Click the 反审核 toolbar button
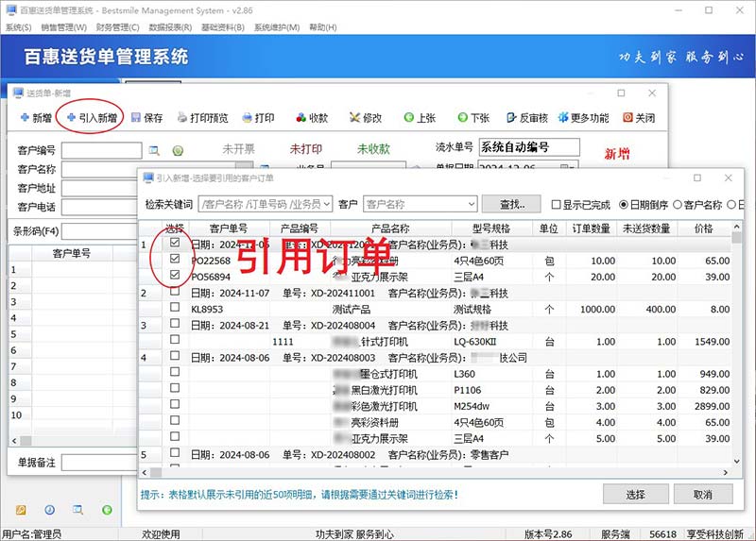Viewport: 756px width, 541px height. tap(527, 117)
